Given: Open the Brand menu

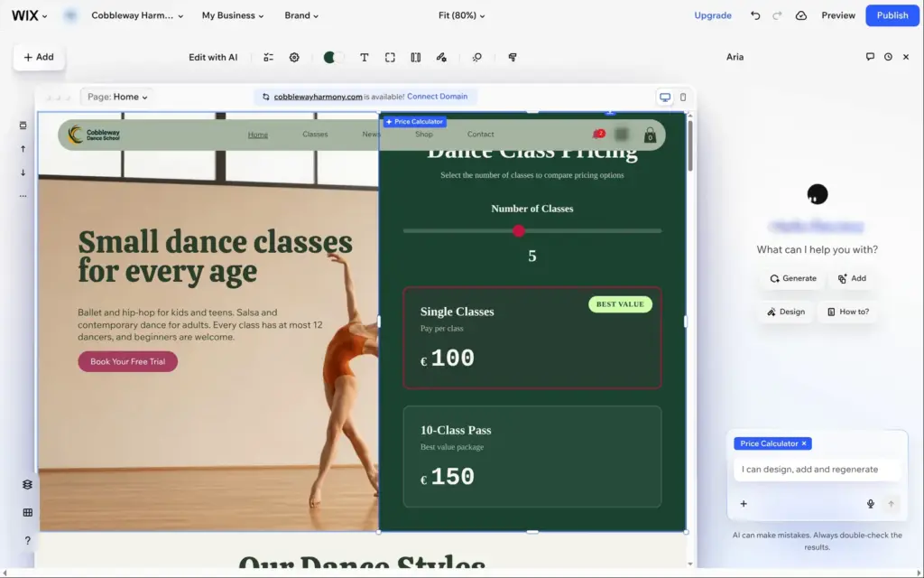Looking at the screenshot, I should pos(301,15).
